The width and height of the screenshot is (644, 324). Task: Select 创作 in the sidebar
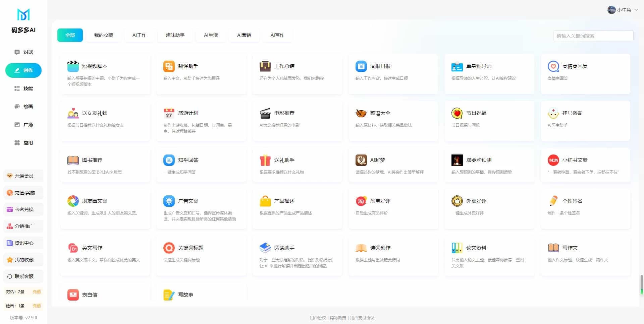[x=23, y=70]
